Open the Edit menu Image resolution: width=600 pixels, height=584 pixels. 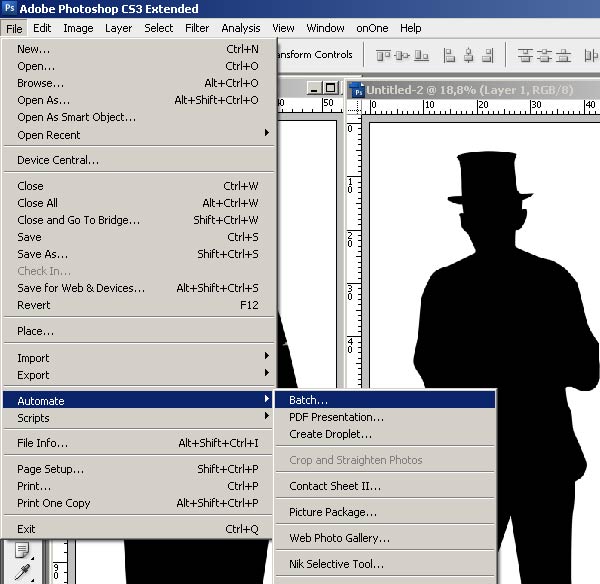tap(42, 28)
